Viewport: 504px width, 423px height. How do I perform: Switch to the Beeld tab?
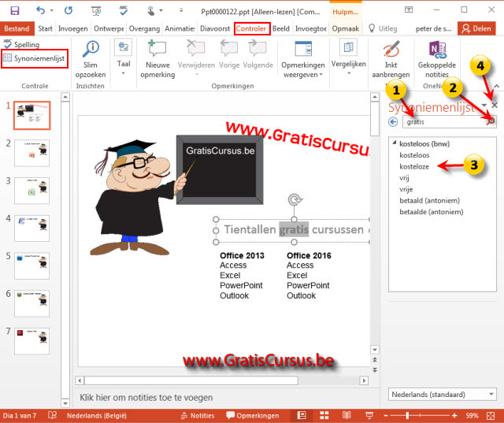[281, 28]
